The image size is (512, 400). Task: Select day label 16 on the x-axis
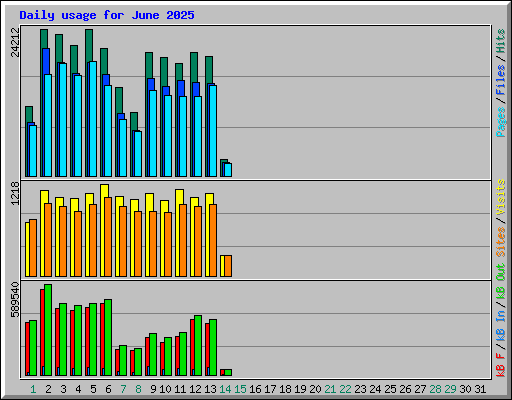pyautogui.click(x=255, y=389)
